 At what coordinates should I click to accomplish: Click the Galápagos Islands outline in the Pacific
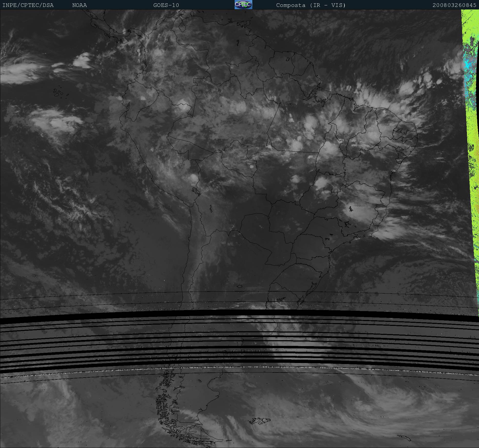pyautogui.click(x=58, y=93)
